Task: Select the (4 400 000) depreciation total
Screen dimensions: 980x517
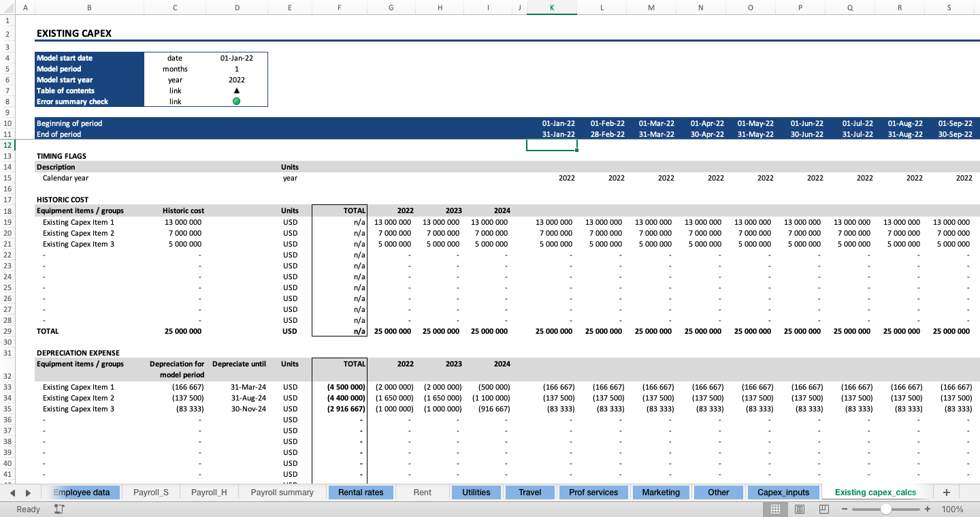Action: coord(346,398)
